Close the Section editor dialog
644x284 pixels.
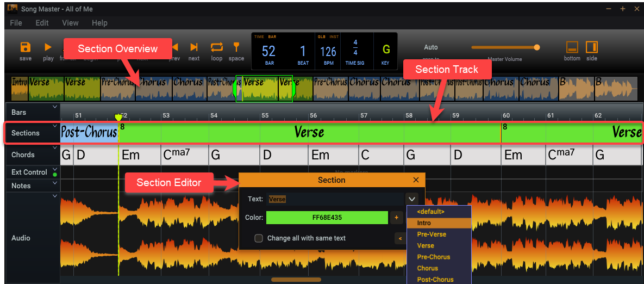click(416, 180)
